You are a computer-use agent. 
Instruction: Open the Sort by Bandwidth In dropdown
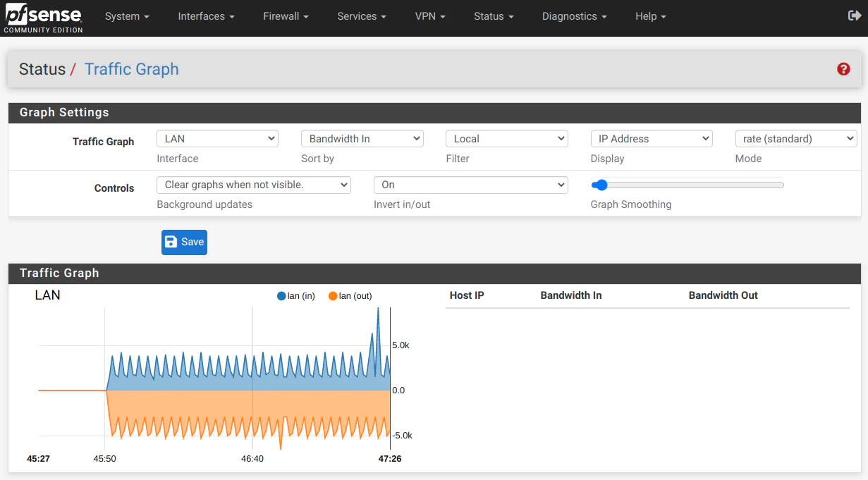point(362,139)
